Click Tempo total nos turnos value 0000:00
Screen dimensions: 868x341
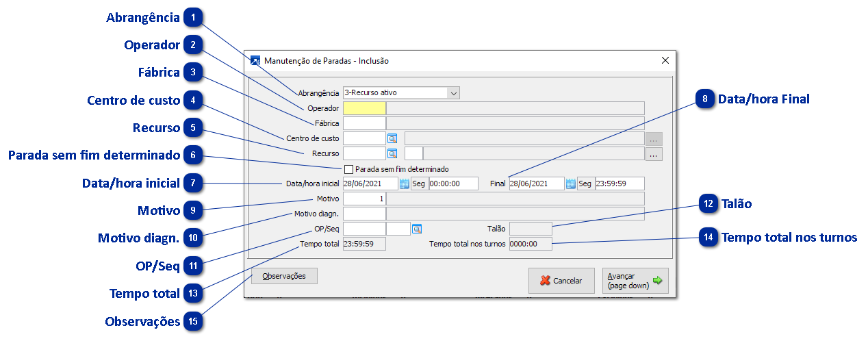531,244
